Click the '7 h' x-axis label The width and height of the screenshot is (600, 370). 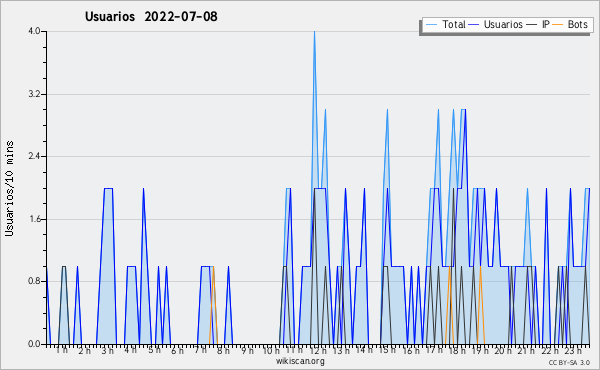[201, 350]
